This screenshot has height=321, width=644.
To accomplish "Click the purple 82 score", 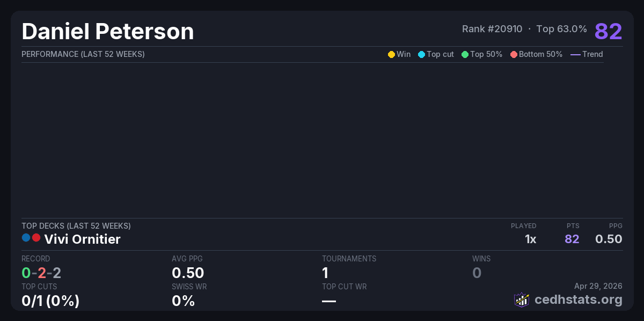I will pos(608,32).
